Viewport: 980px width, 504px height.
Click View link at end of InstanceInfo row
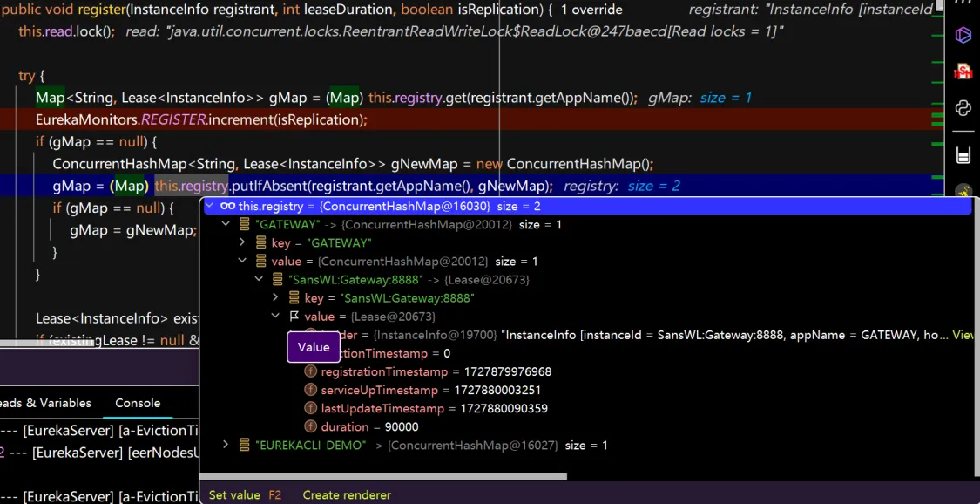click(963, 335)
